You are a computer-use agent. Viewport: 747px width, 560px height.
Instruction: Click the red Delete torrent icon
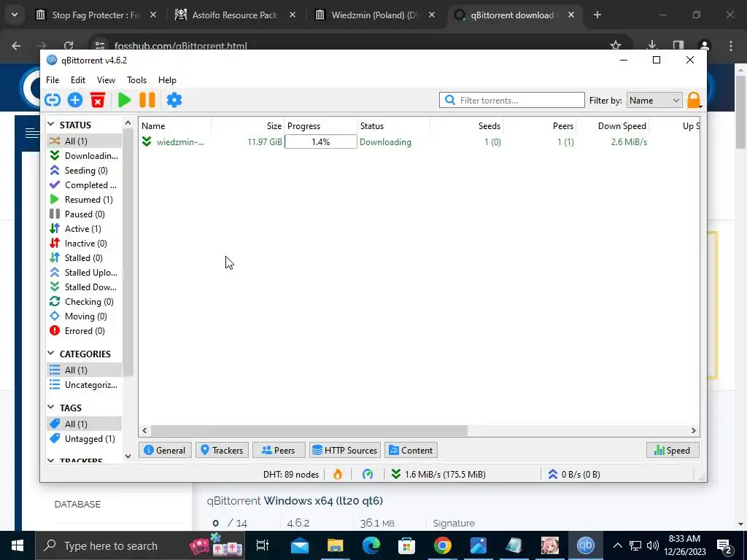coord(98,100)
